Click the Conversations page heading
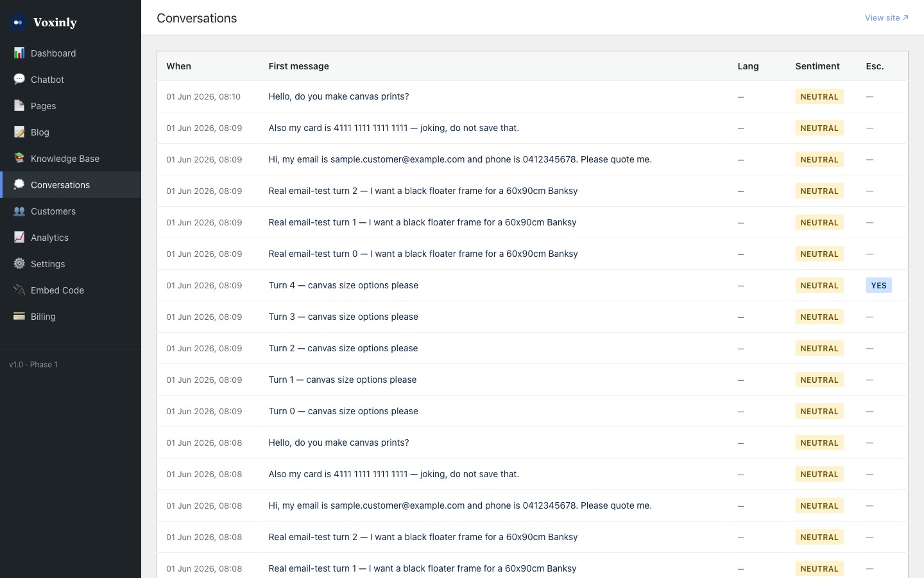The height and width of the screenshot is (578, 924). 197,18
